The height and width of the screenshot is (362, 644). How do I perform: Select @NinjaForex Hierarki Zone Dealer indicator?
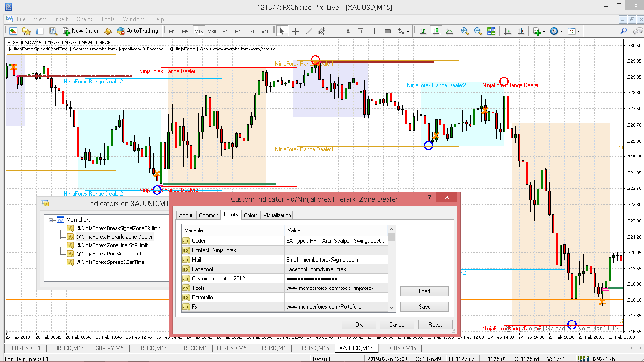(x=115, y=237)
